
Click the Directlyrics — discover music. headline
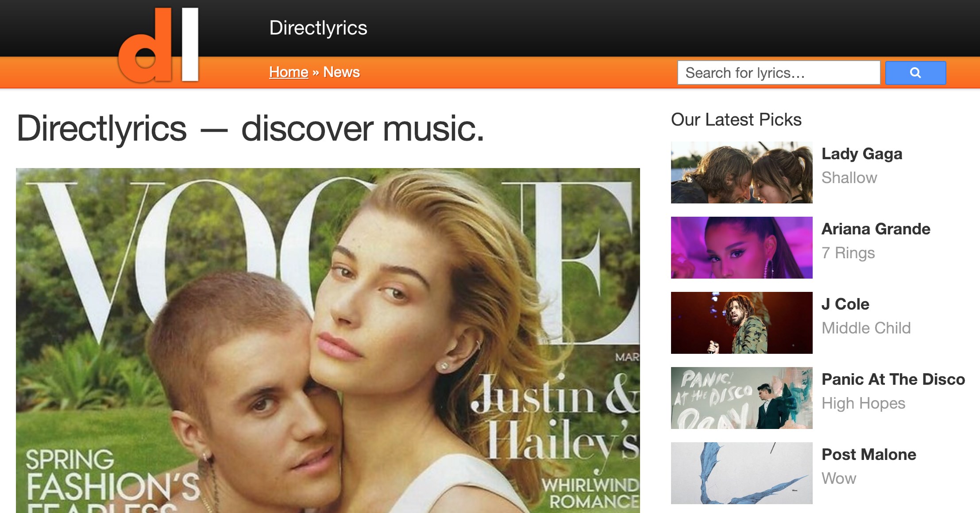251,129
